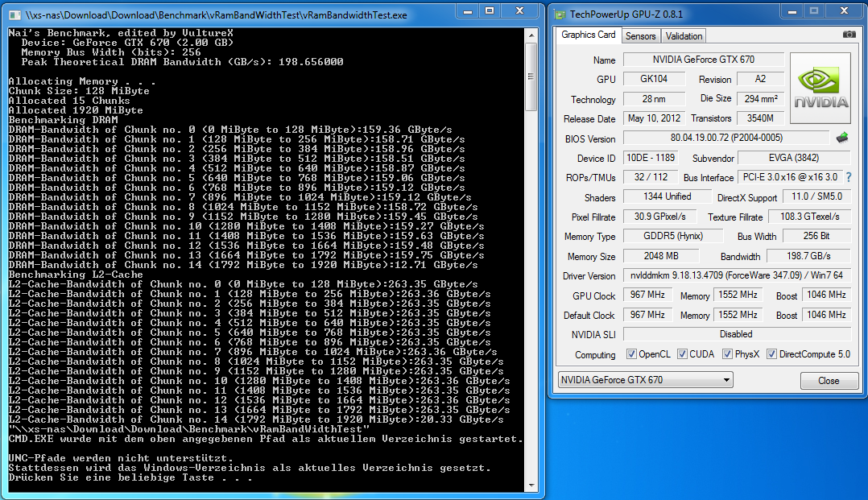Click the Die Size field 294 mm²
This screenshot has height=500, width=868.
pyautogui.click(x=761, y=98)
